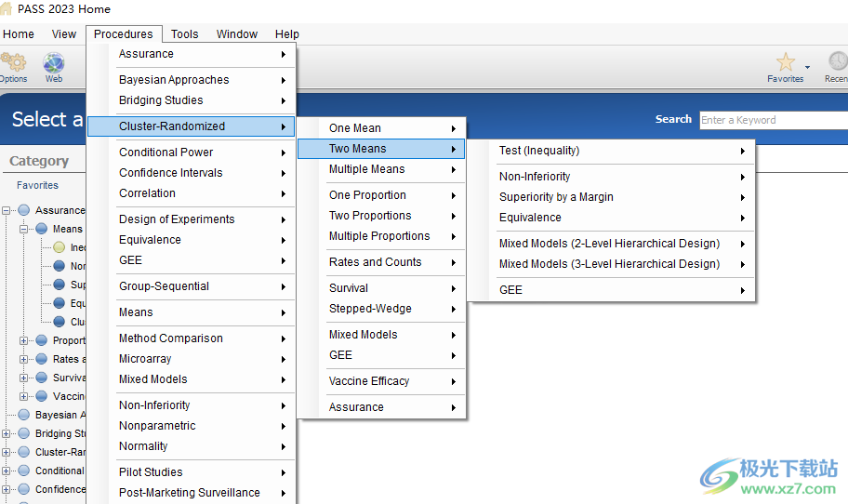The image size is (848, 504).
Task: Open Microarray submenu
Action: click(x=191, y=359)
